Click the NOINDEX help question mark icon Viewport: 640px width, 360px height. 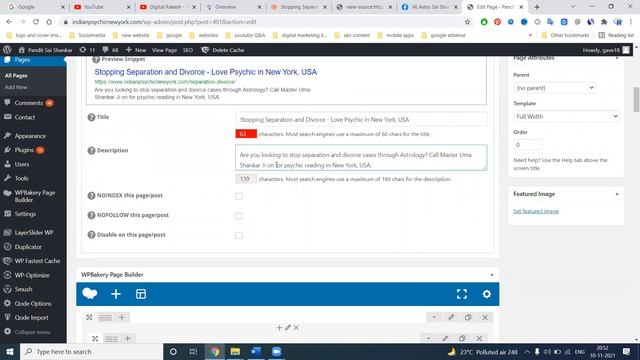[x=91, y=196]
